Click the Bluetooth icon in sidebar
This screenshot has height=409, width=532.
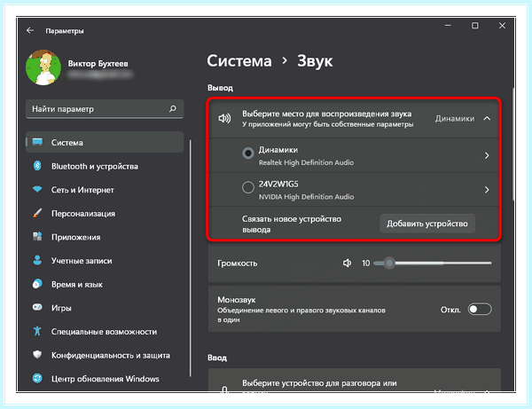[x=37, y=166]
